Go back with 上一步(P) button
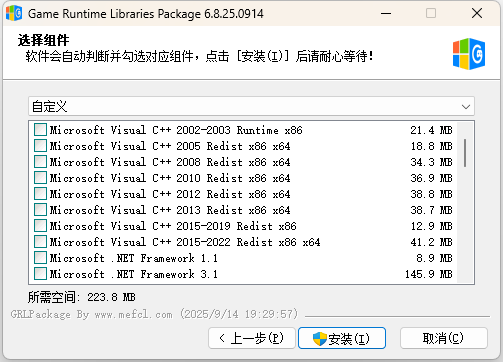The width and height of the screenshot is (503, 362). [x=252, y=338]
